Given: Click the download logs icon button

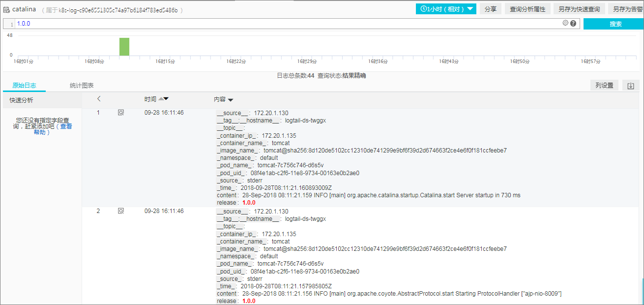Looking at the screenshot, I should tap(631, 86).
